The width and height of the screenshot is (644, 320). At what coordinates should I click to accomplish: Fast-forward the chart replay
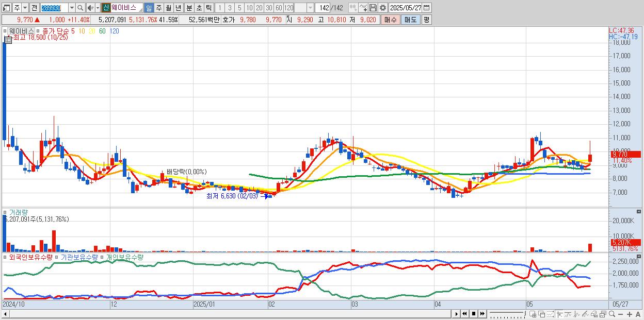click(x=482, y=314)
